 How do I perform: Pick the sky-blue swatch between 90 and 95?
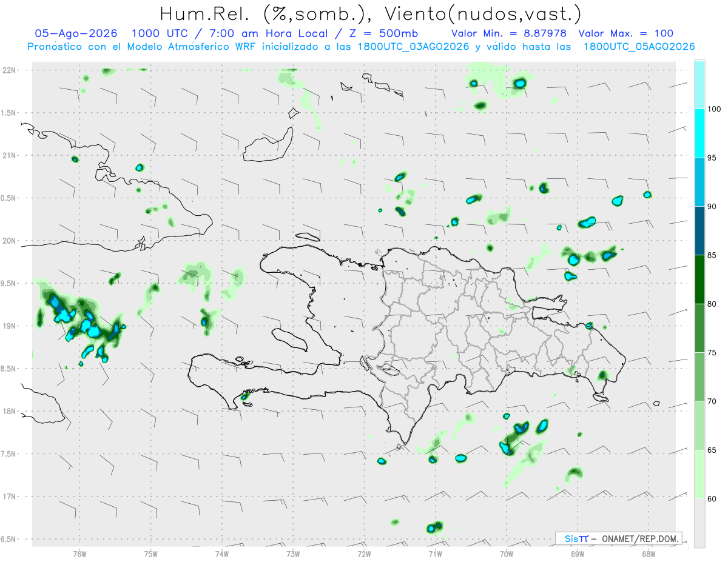[699, 182]
